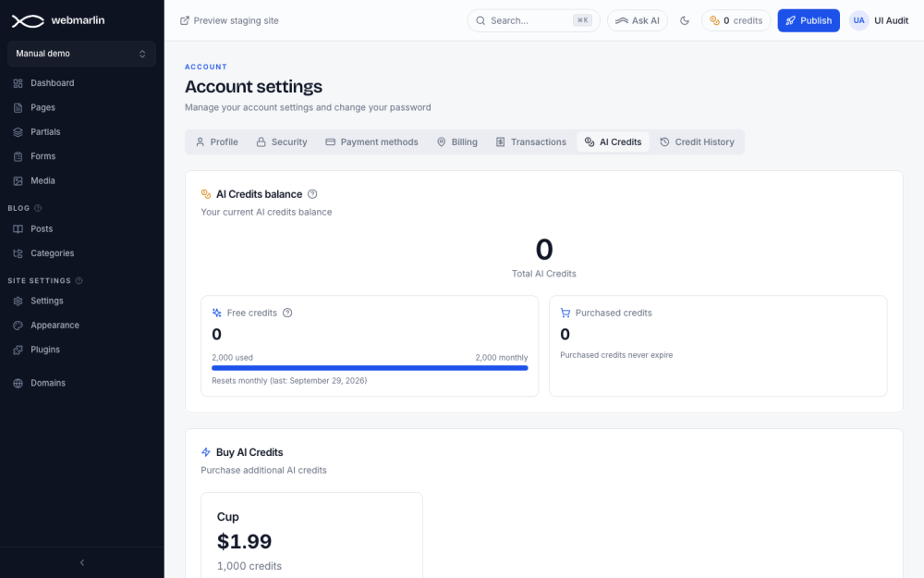
Task: Open blog Categories
Action: click(81, 253)
